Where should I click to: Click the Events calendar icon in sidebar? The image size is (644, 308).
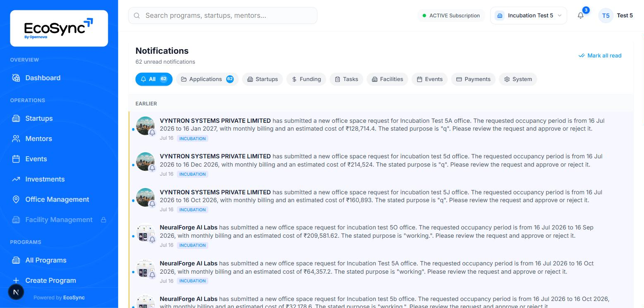[x=16, y=159]
